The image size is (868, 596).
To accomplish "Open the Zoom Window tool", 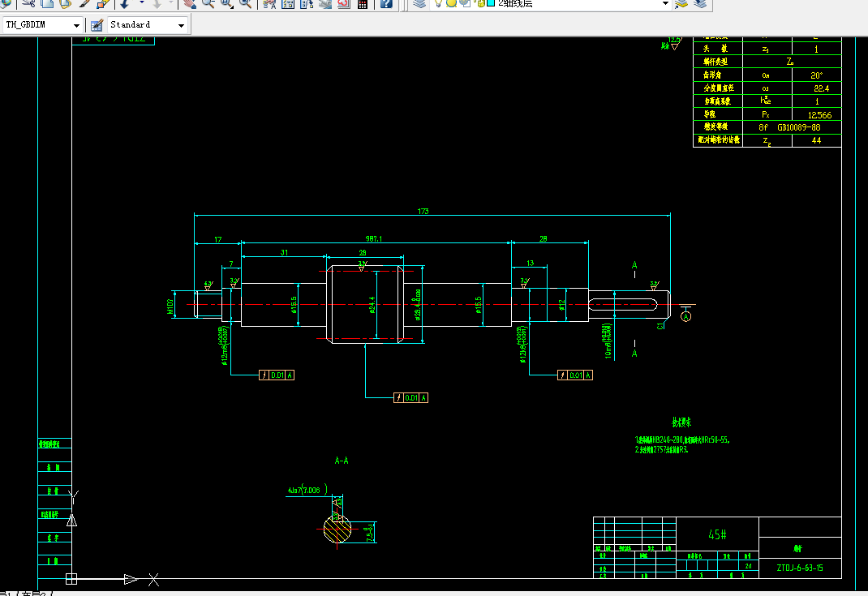I will [x=227, y=4].
